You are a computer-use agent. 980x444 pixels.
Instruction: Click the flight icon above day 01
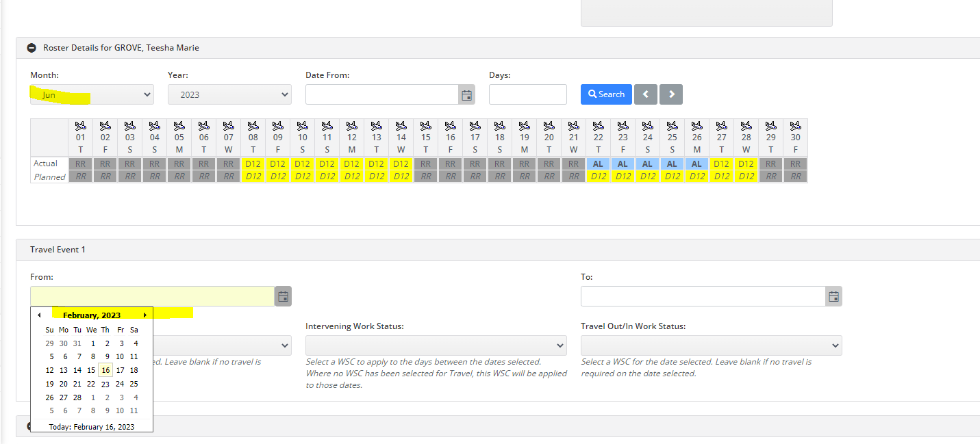pos(81,126)
